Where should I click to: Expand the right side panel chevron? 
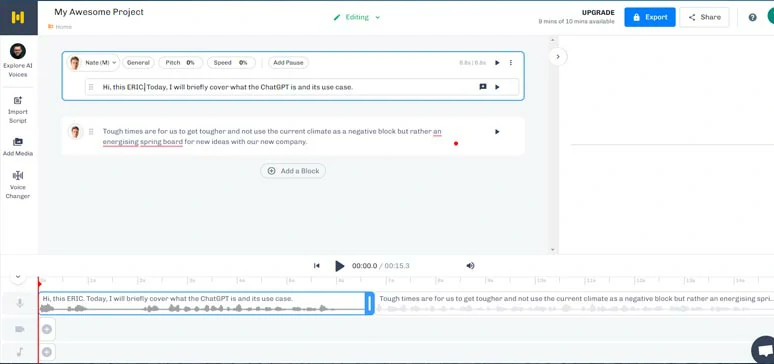pyautogui.click(x=558, y=57)
